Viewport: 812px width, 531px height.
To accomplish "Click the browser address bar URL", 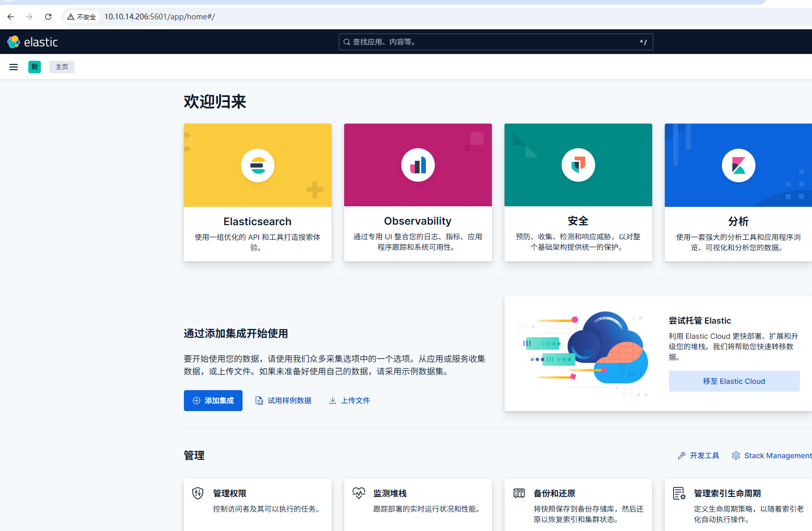I will pyautogui.click(x=160, y=17).
